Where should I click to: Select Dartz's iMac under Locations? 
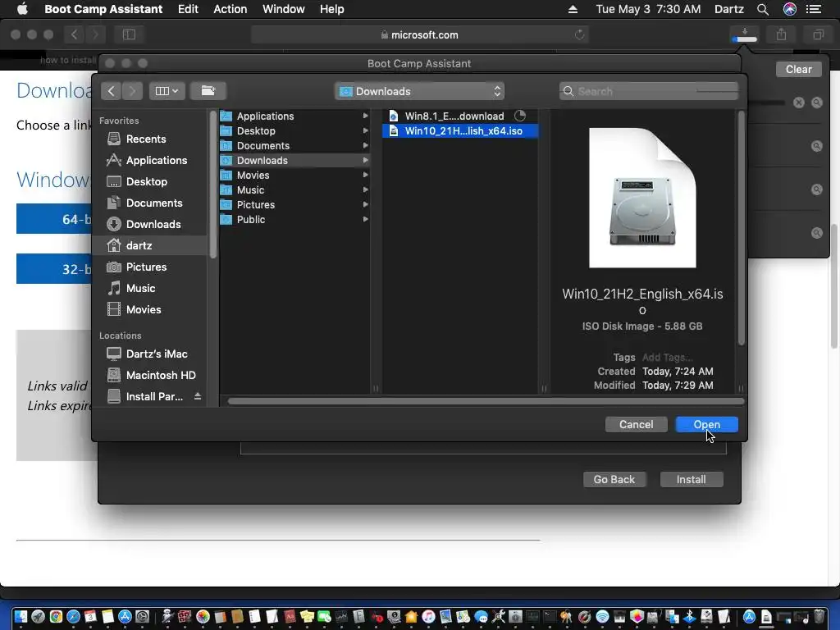pyautogui.click(x=157, y=354)
